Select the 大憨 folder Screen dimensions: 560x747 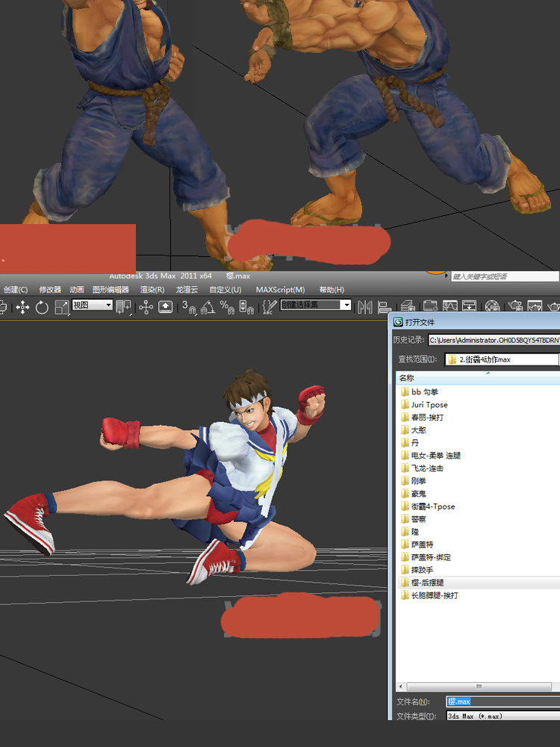point(414,430)
